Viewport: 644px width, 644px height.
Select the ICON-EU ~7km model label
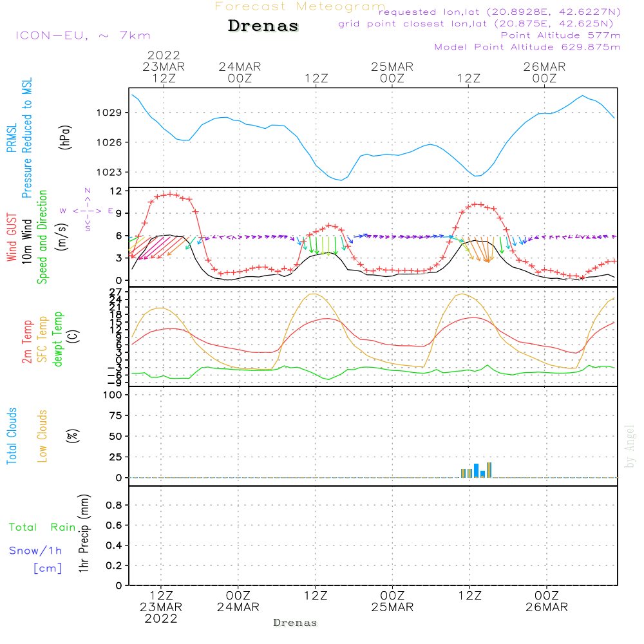[x=83, y=35]
